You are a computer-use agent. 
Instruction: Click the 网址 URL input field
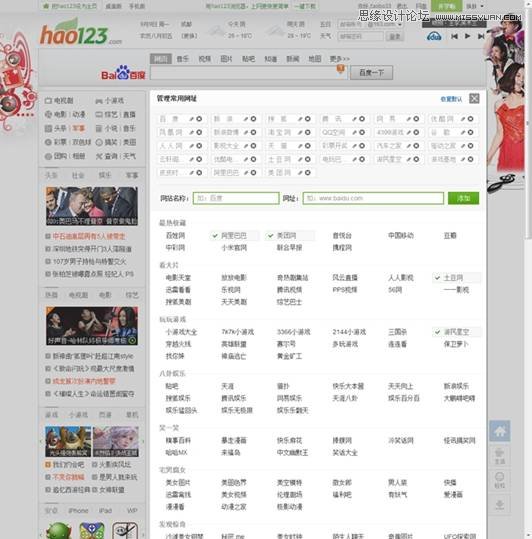click(x=373, y=198)
